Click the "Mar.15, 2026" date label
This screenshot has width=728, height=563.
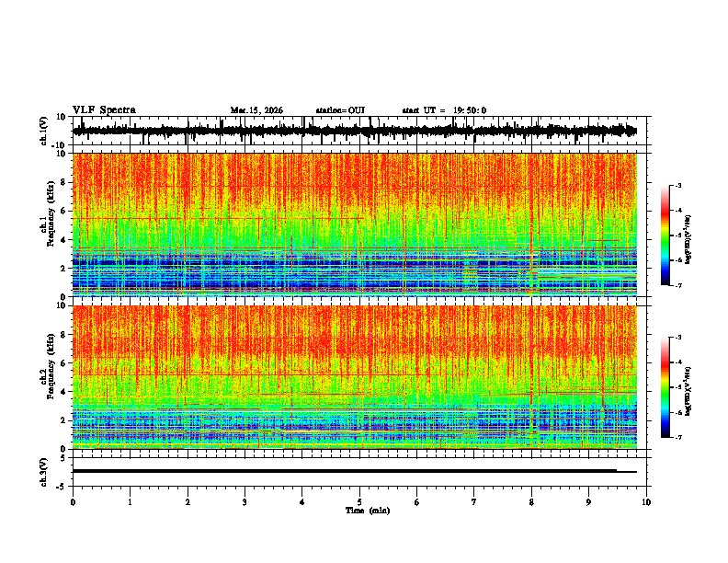[256, 110]
